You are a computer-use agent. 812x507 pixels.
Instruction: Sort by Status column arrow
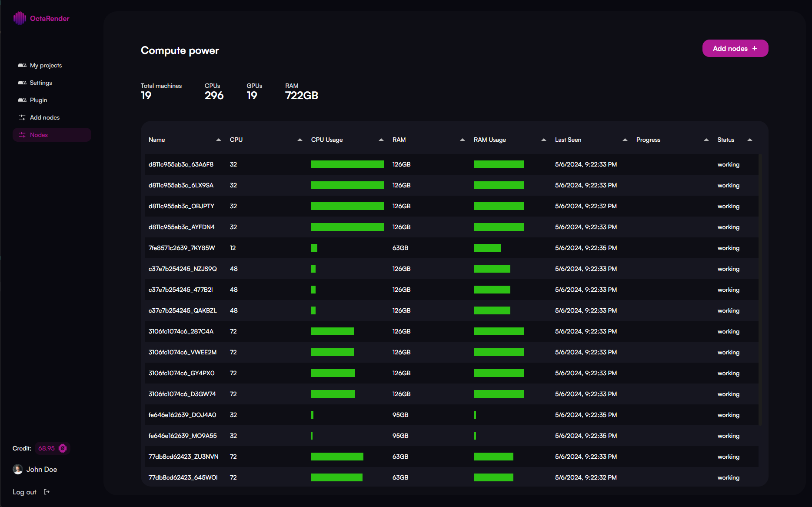point(750,140)
